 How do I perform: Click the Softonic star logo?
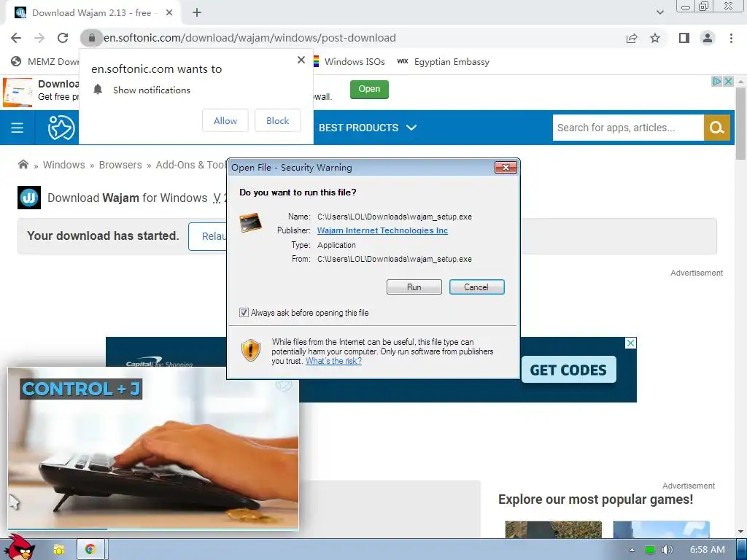[x=61, y=128]
